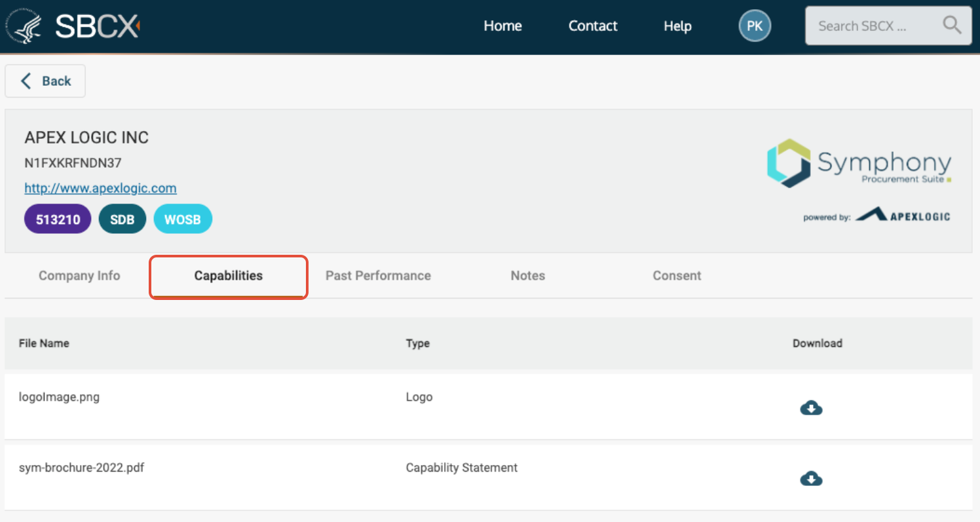Click the search magnifier icon
This screenshot has width=980, height=522.
(952, 26)
